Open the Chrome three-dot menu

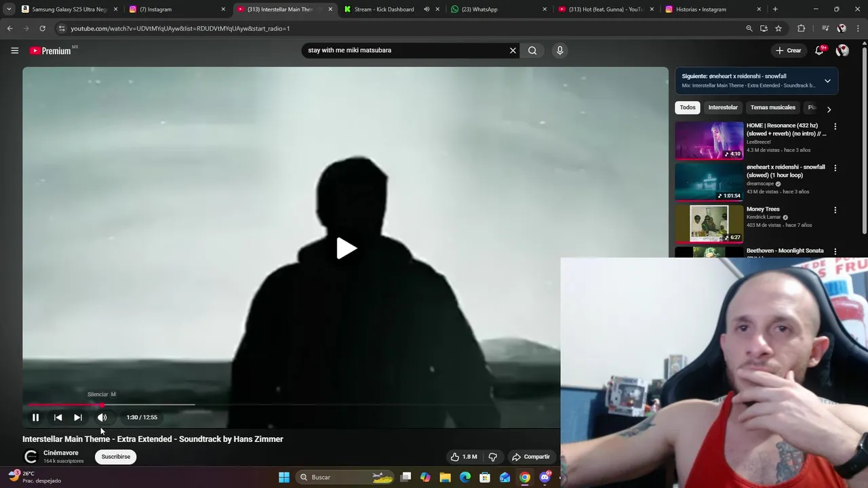point(859,28)
